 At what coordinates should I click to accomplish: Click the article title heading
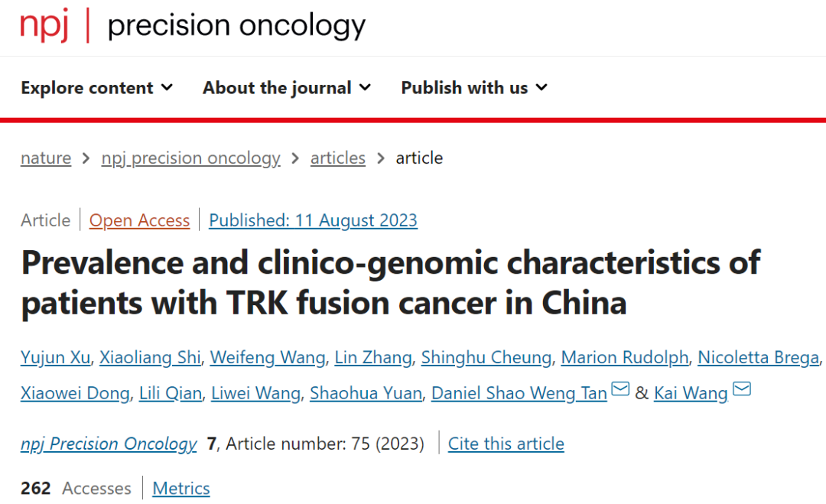pos(390,283)
